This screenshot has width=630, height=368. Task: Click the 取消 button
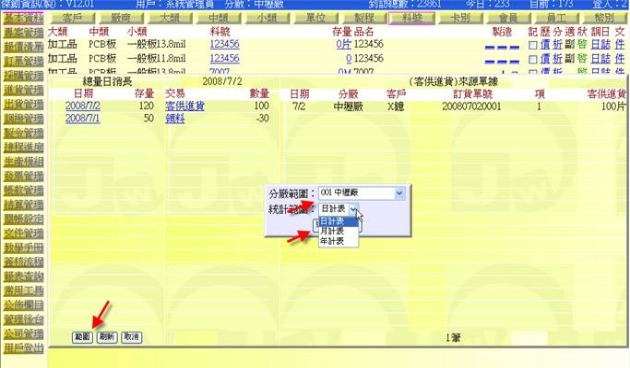tap(131, 337)
